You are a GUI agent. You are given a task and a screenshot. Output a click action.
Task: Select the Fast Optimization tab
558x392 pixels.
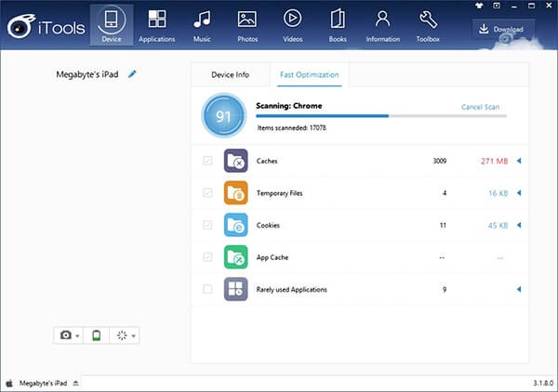[310, 74]
